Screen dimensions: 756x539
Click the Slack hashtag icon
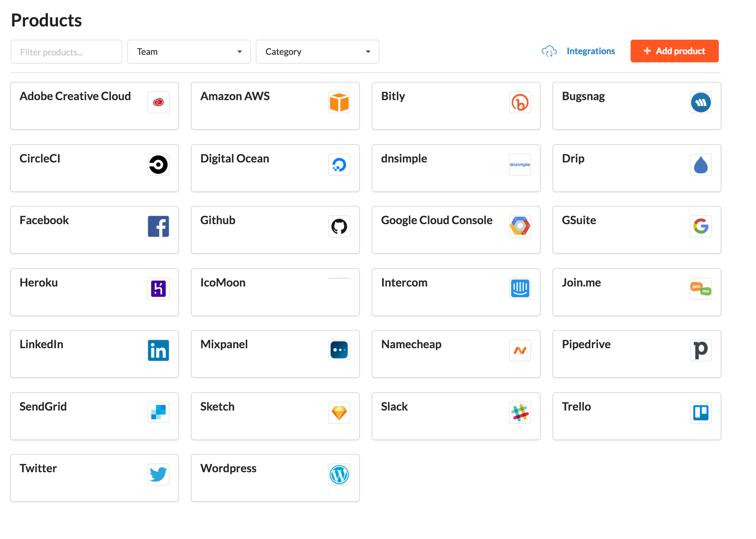[520, 412]
